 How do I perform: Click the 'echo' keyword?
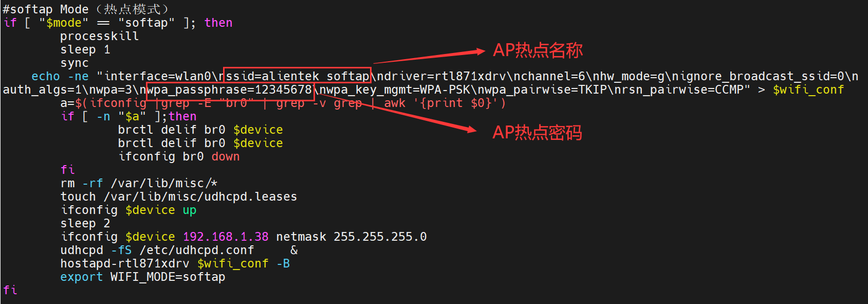[x=45, y=76]
